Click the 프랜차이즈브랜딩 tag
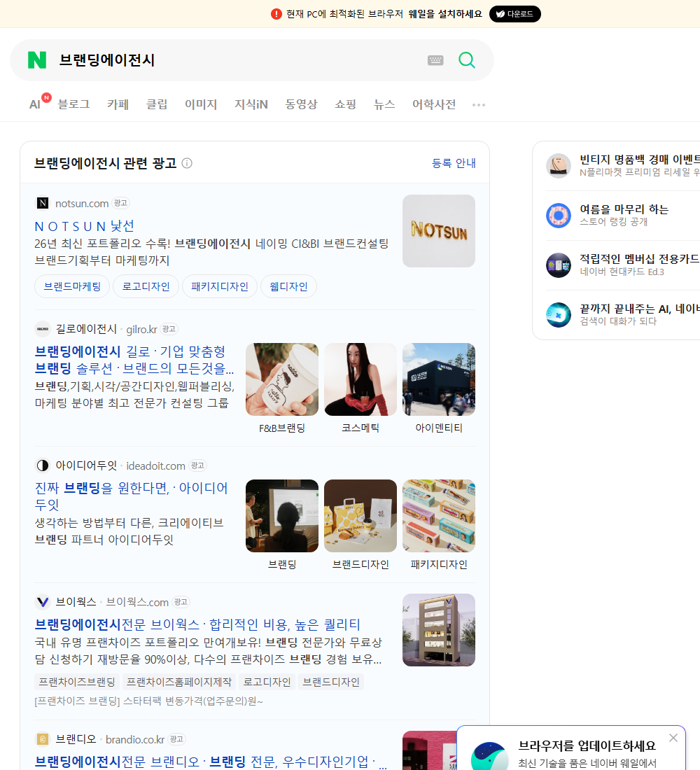Image resolution: width=700 pixels, height=770 pixels. (76, 682)
